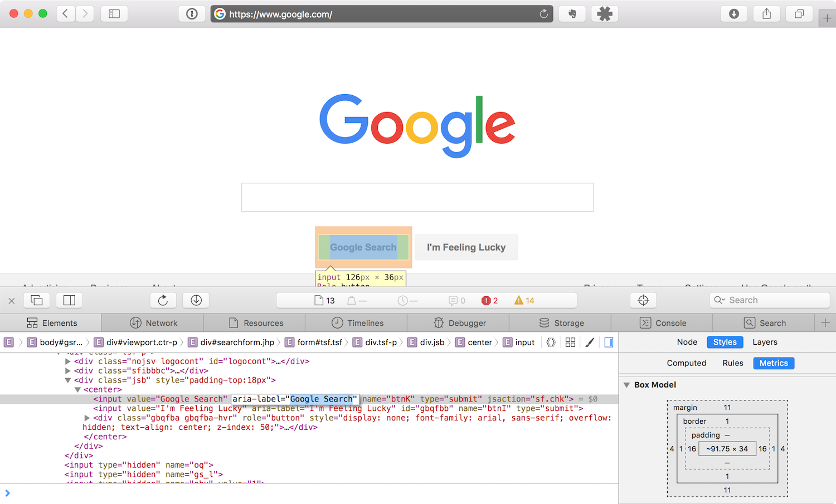The width and height of the screenshot is (836, 504).
Task: Click the Evernote clipper icon in Safari toolbar
Action: coord(572,13)
